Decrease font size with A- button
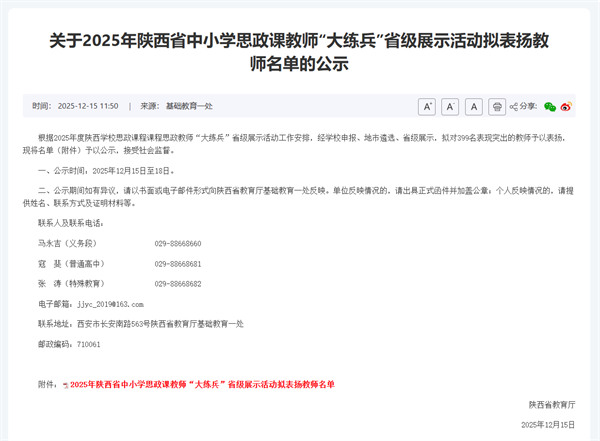Viewport: 600px width, 441px height. (449, 105)
